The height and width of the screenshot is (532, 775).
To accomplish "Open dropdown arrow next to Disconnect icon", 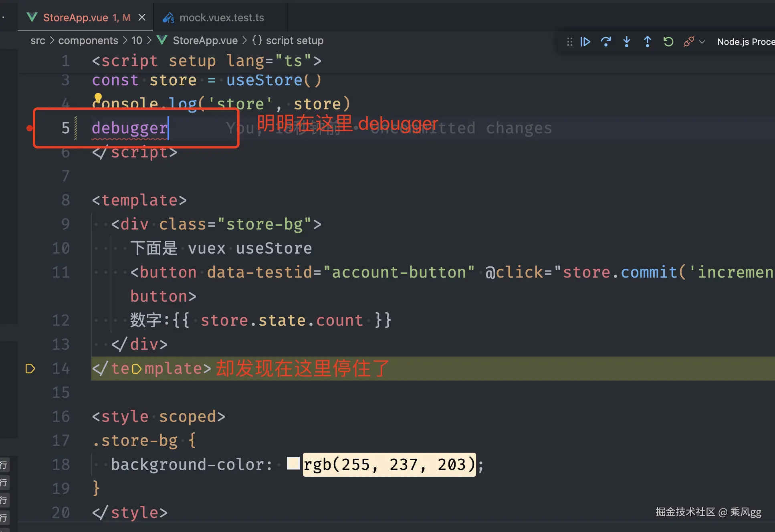I will (702, 42).
